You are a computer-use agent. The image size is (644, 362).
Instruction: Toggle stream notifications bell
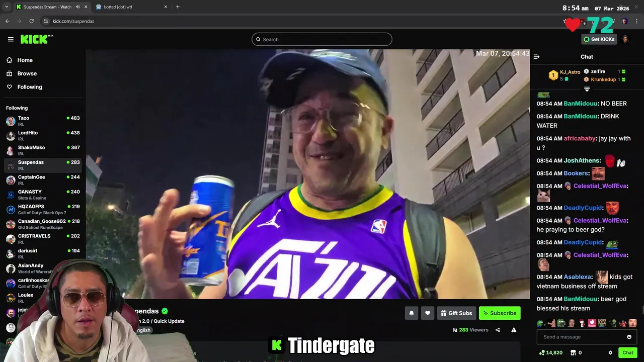click(x=411, y=313)
